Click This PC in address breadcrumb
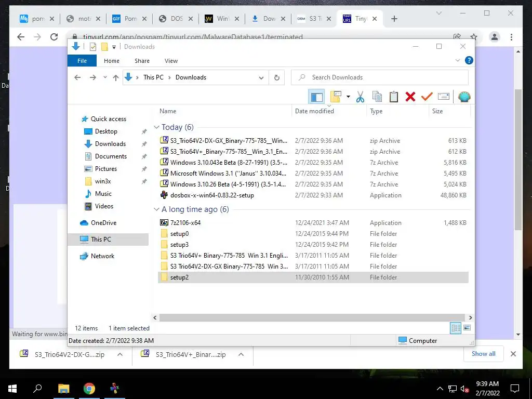532x399 pixels. point(153,77)
